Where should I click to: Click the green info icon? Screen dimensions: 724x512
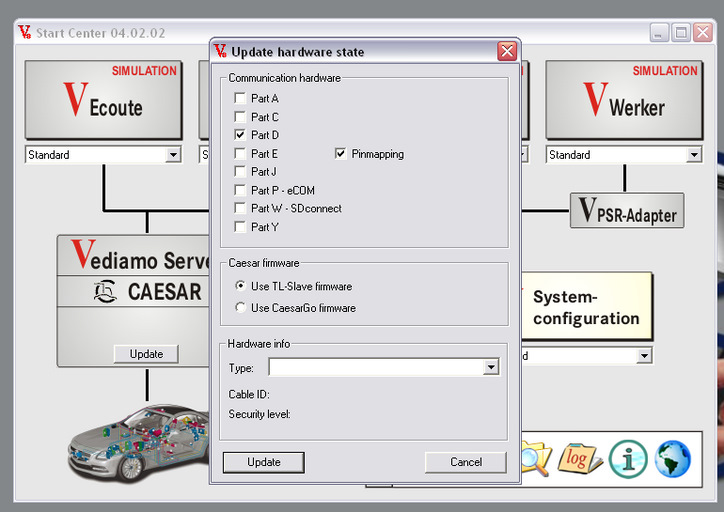(x=628, y=458)
